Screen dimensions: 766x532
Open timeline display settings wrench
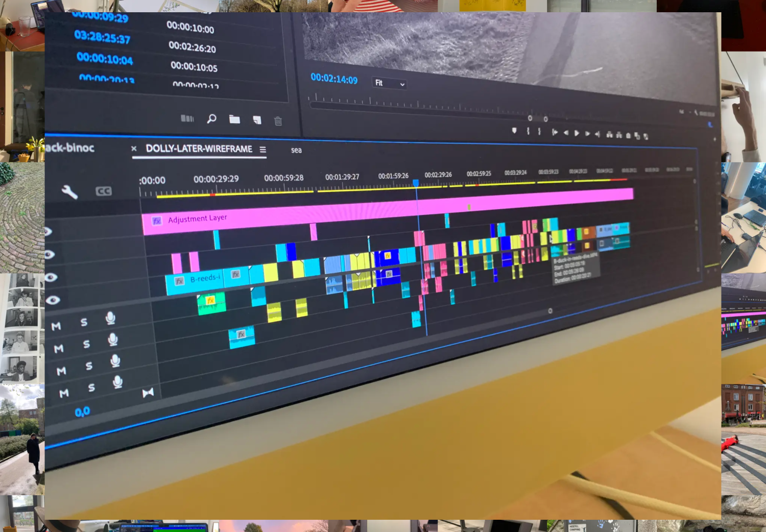click(x=69, y=192)
